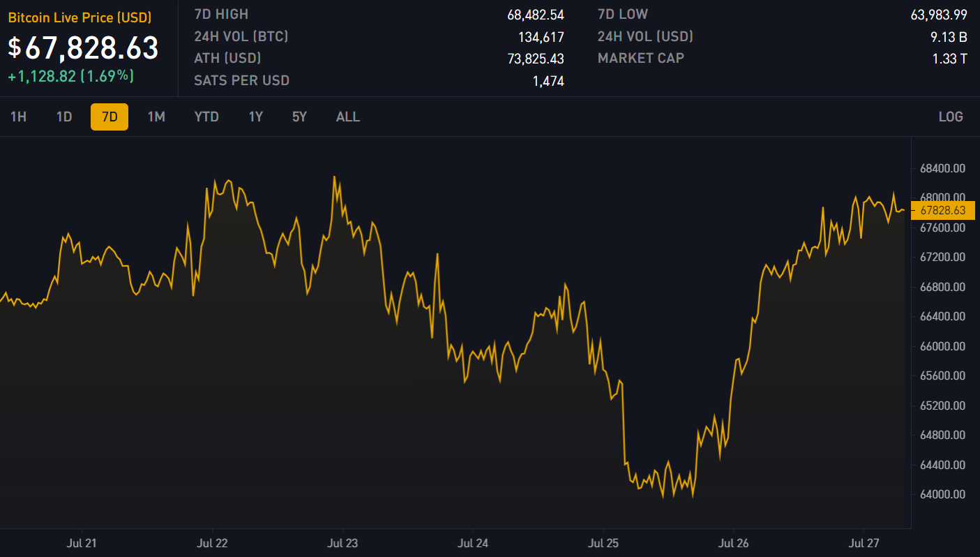Select the Jul 23 x-axis marker

pyautogui.click(x=342, y=542)
